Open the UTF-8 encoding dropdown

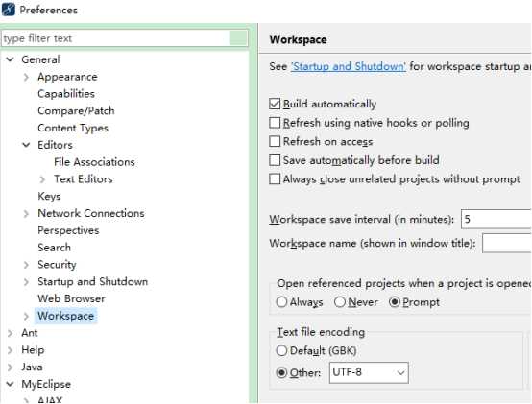click(369, 373)
